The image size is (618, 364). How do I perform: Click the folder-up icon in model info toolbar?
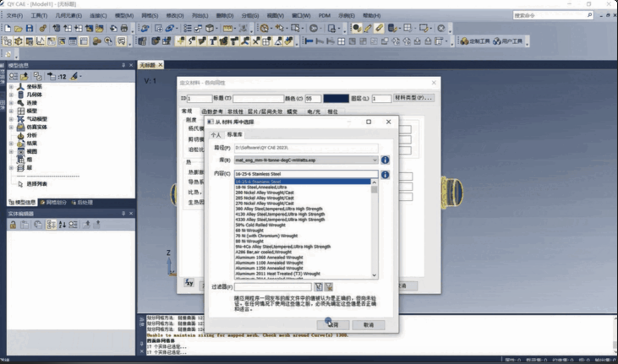tap(25, 76)
